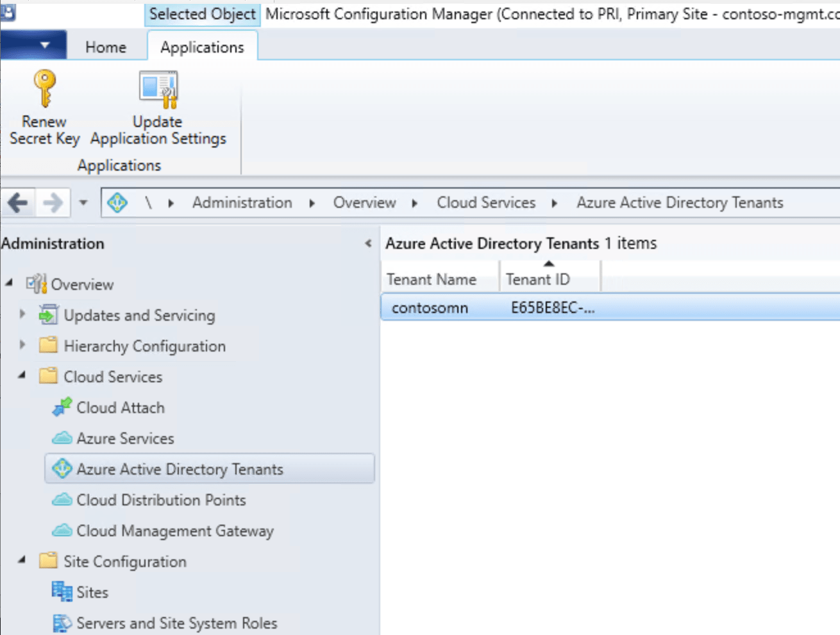
Task: Open Cloud Services from the breadcrumb bar
Action: click(486, 202)
